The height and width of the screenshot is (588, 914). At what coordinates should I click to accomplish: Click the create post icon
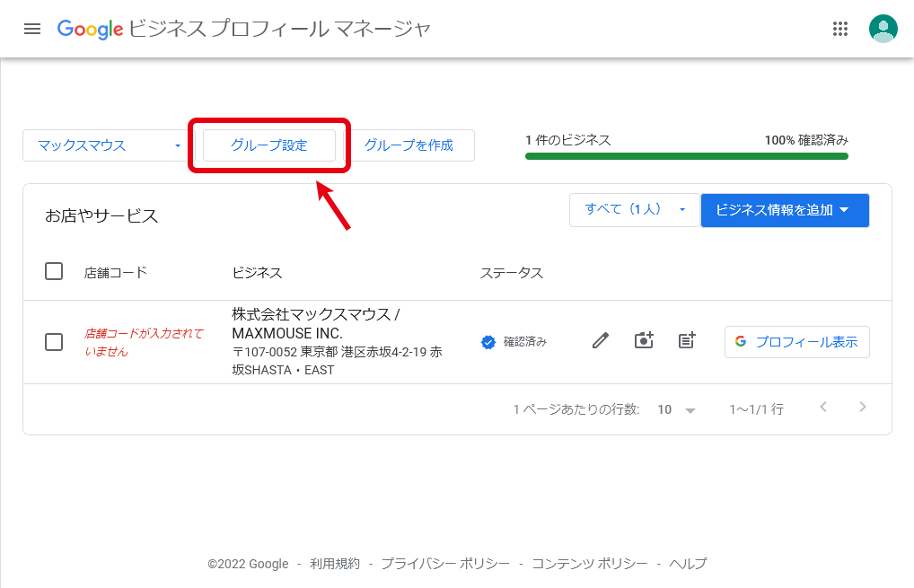687,341
